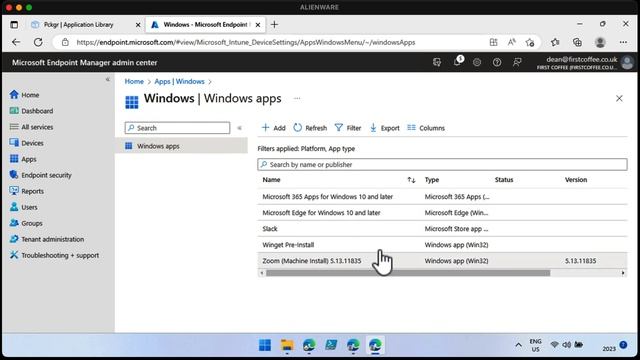The image size is (640, 360).
Task: Click the horizontal scrollbar of the apps table
Action: 408,273
